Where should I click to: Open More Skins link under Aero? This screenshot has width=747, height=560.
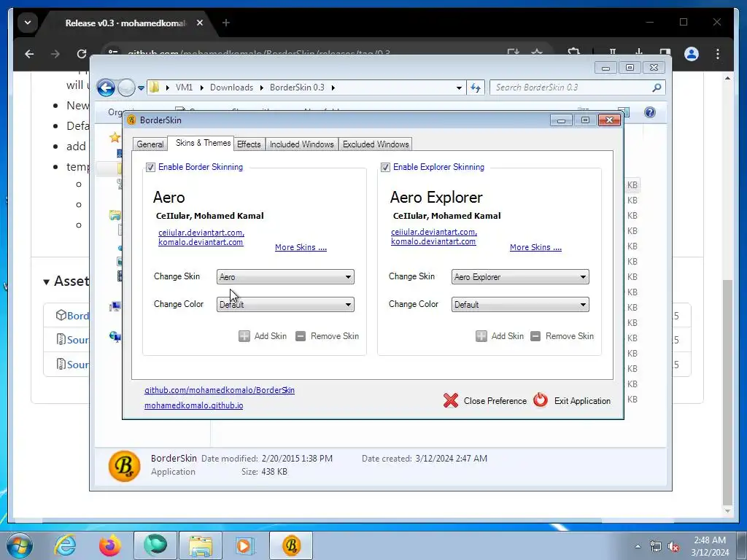(301, 247)
